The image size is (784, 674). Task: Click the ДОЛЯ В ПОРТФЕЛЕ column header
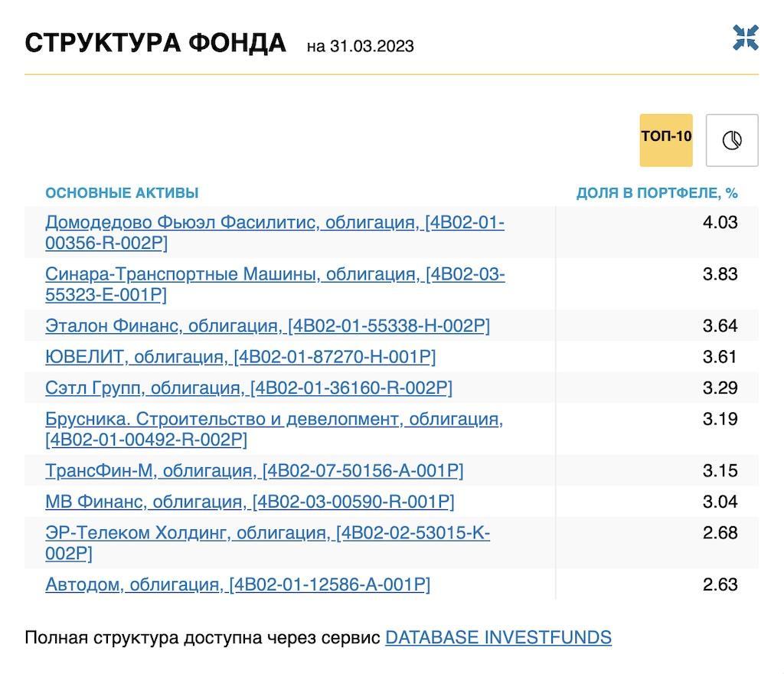pos(656,193)
